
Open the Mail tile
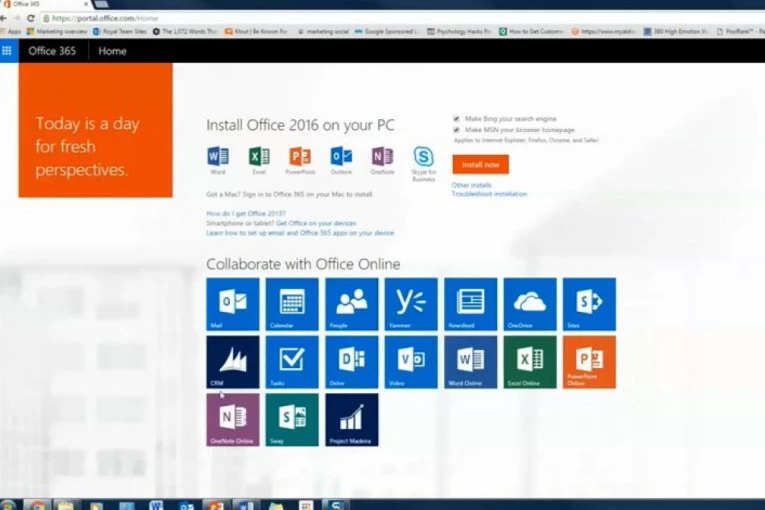coord(232,304)
